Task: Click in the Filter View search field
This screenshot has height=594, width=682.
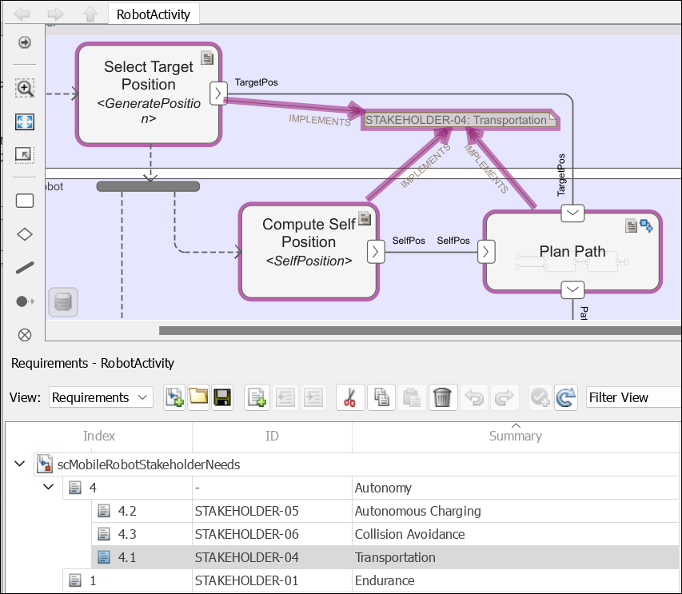Action: click(x=630, y=398)
